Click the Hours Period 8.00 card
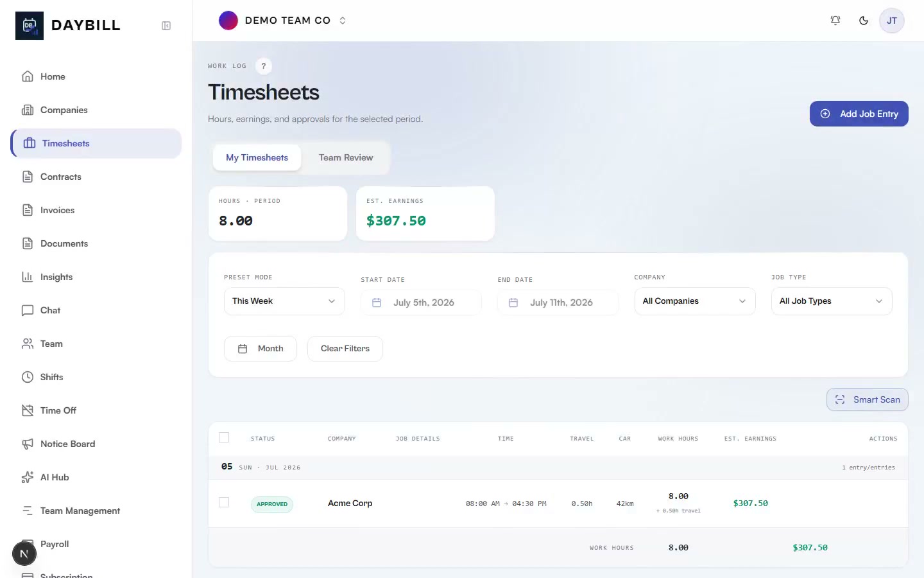 (278, 214)
